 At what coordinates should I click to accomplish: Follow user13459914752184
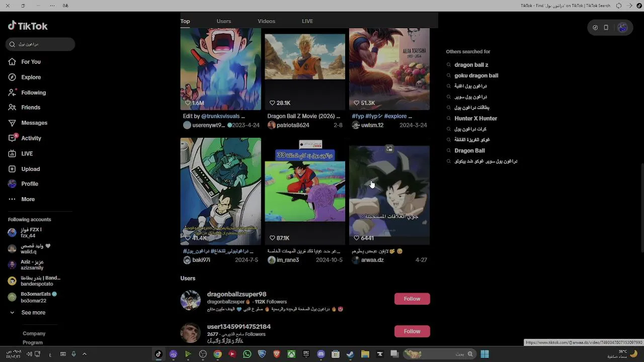(412, 331)
